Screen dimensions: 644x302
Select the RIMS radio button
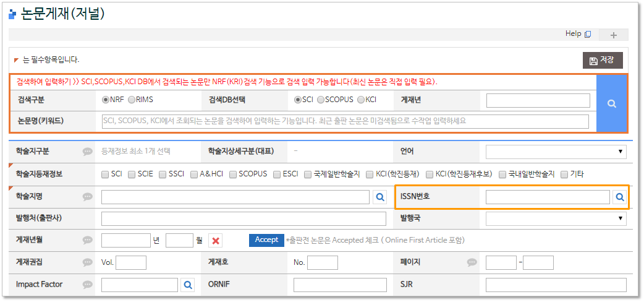point(131,100)
